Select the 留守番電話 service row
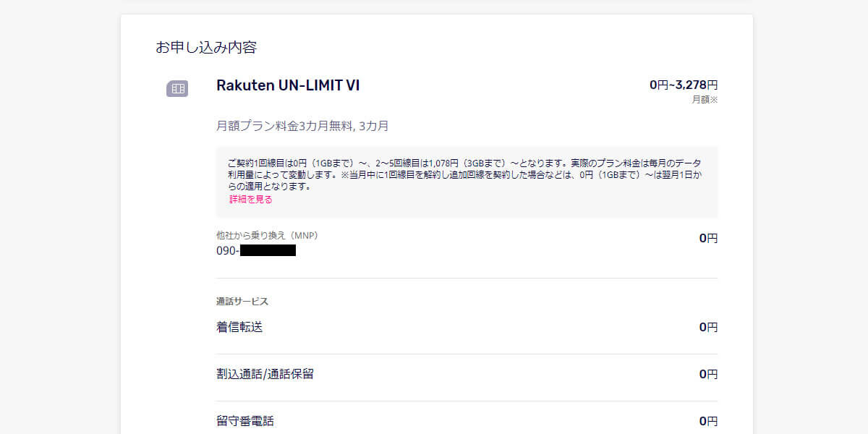868x434 pixels. click(x=245, y=421)
